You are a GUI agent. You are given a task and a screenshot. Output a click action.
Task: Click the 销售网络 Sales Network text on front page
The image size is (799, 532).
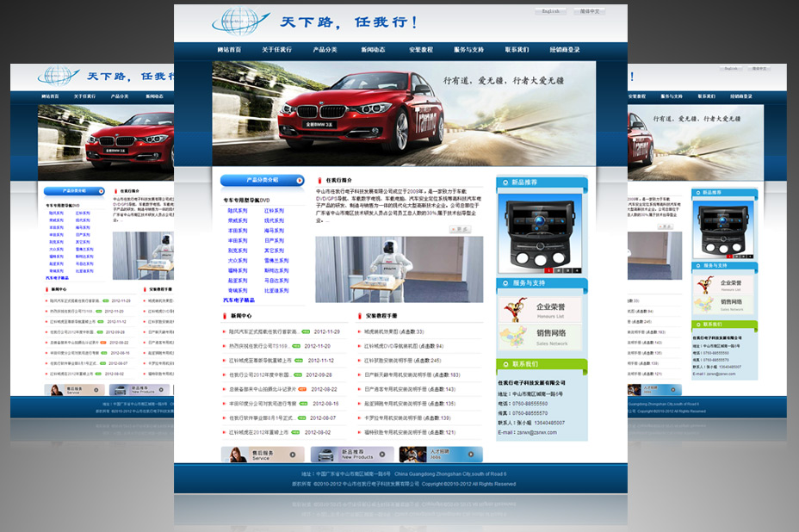click(551, 337)
